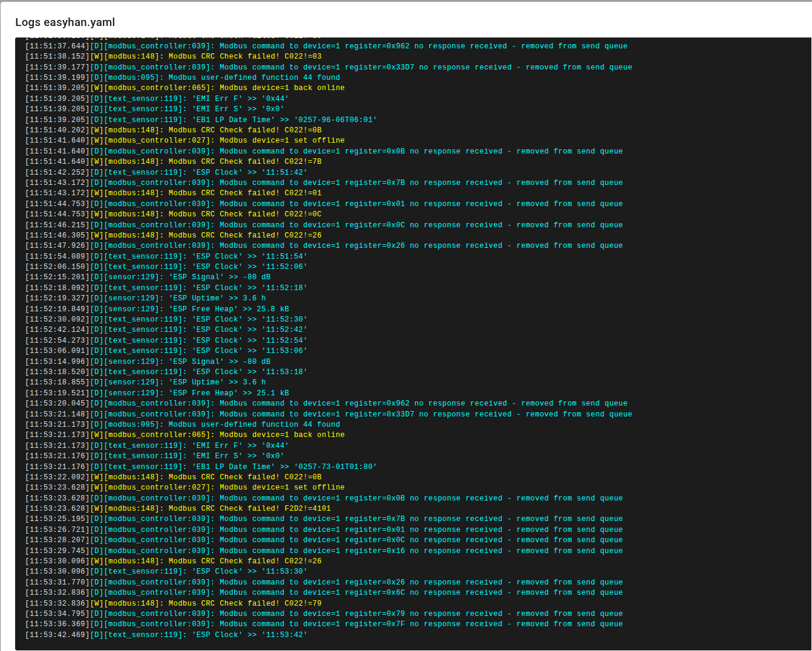
Task: Click the last log entry ESP Clock '11:53:42'
Action: coord(166,635)
